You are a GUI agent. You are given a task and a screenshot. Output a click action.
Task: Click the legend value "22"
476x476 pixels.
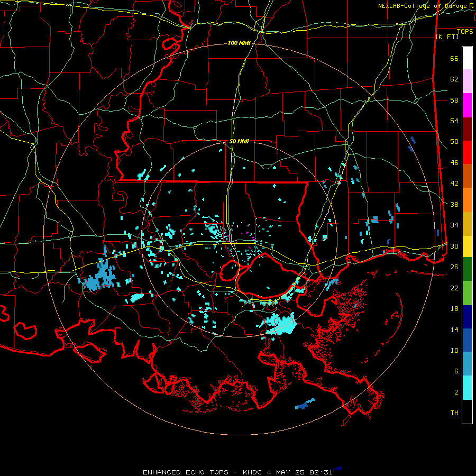coord(454,288)
